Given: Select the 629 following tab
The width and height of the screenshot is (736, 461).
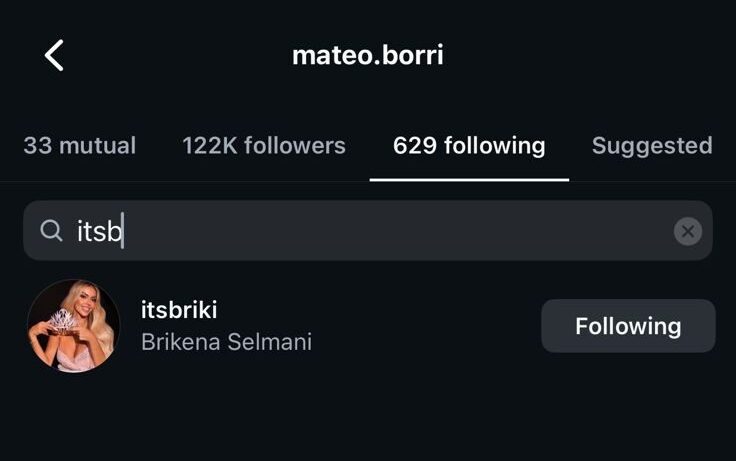Looking at the screenshot, I should (469, 145).
